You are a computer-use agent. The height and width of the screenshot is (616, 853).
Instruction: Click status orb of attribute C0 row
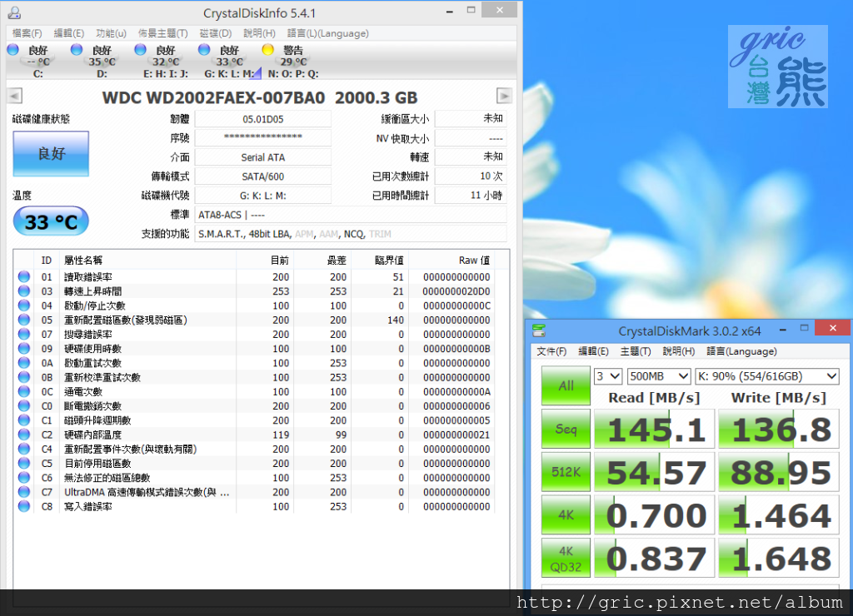click(24, 405)
